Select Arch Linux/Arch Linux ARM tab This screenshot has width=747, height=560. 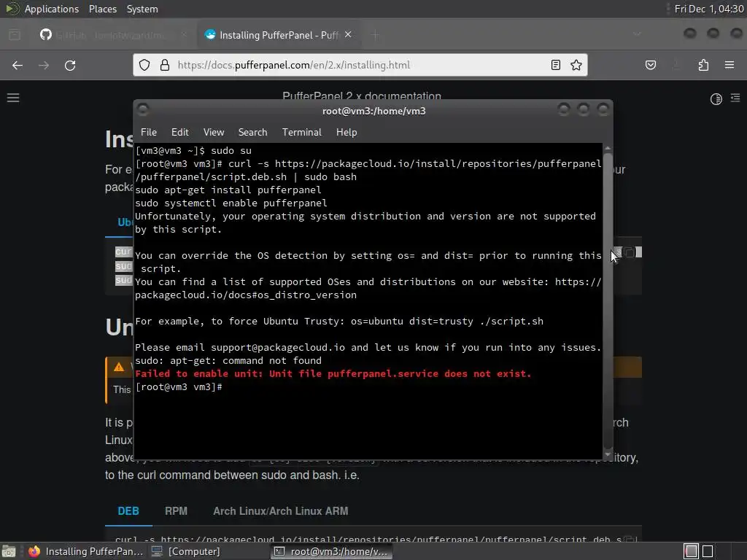click(x=281, y=511)
